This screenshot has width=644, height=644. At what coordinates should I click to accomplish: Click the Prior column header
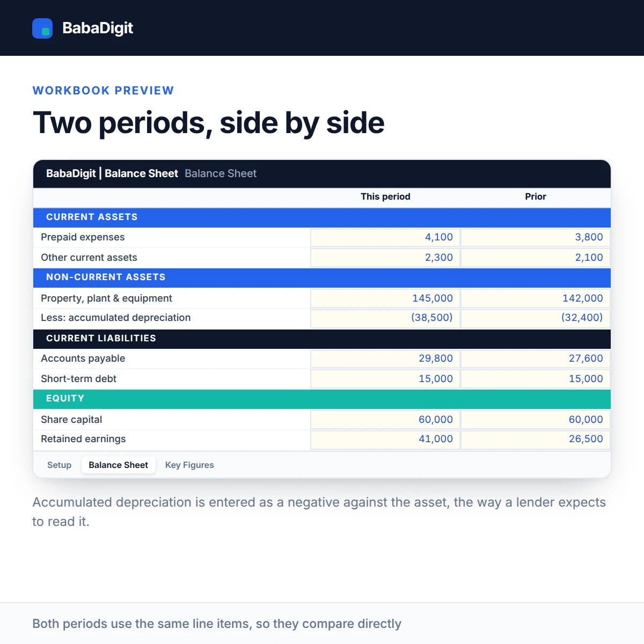(536, 196)
